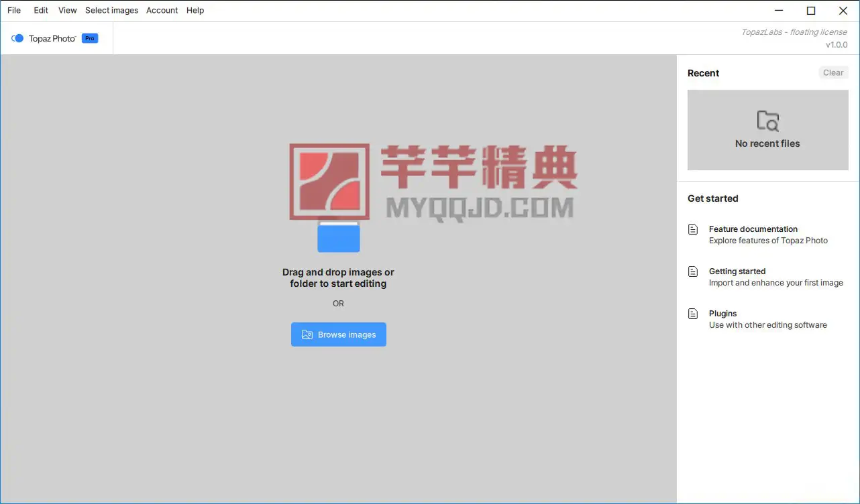Viewport: 860px width, 504px height.
Task: Open the Help menu
Action: [x=195, y=10]
